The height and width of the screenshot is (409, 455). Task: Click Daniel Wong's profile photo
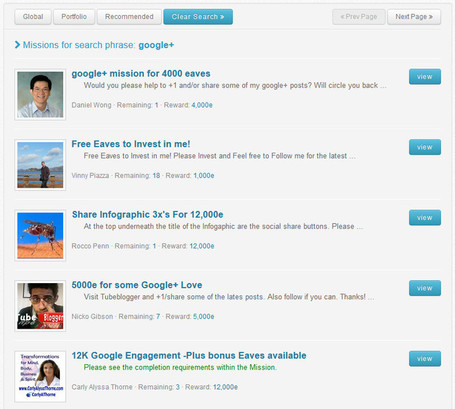40,95
